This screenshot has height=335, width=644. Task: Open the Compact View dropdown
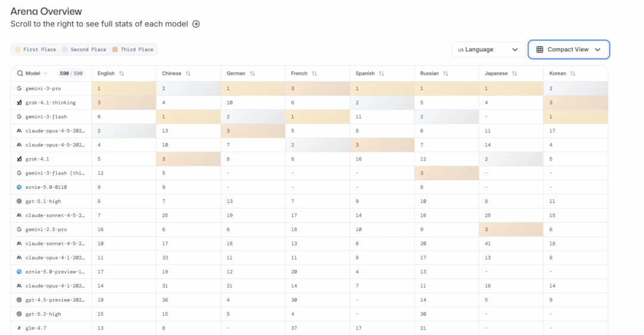click(x=568, y=50)
